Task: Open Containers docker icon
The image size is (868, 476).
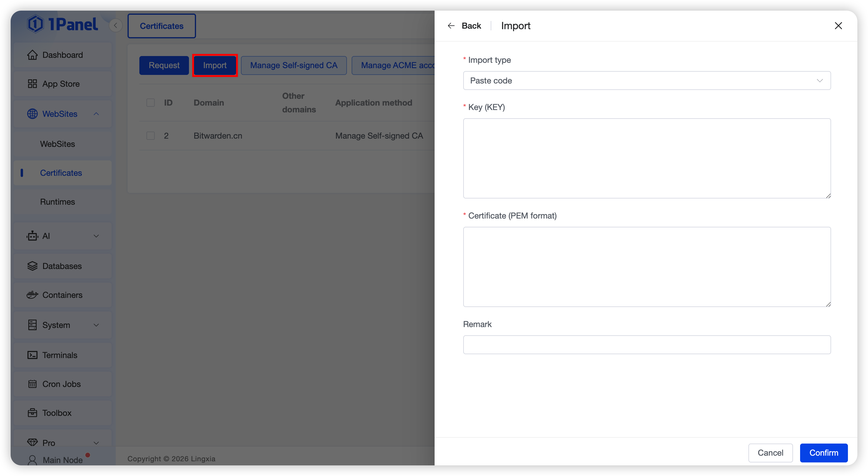Action: click(32, 295)
